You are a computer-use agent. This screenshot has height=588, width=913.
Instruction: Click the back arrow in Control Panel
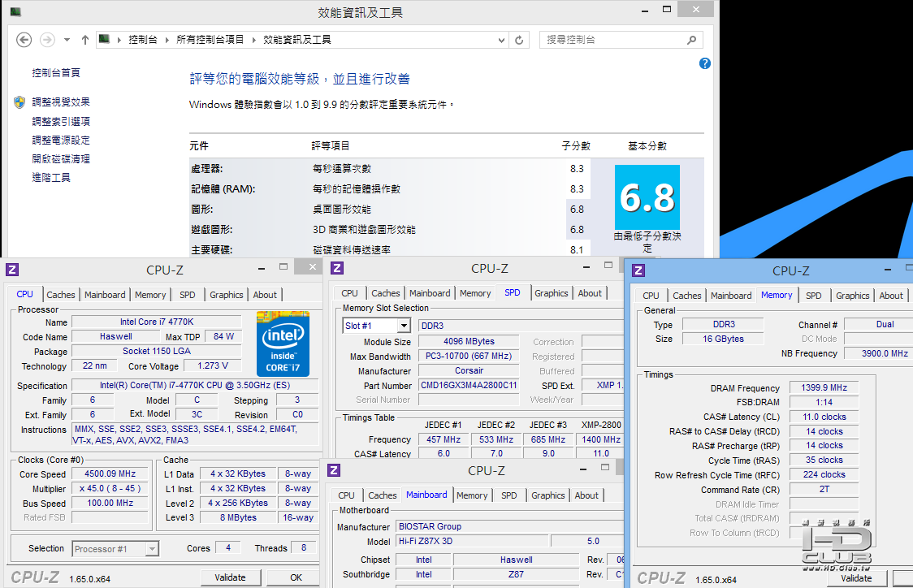tap(24, 40)
